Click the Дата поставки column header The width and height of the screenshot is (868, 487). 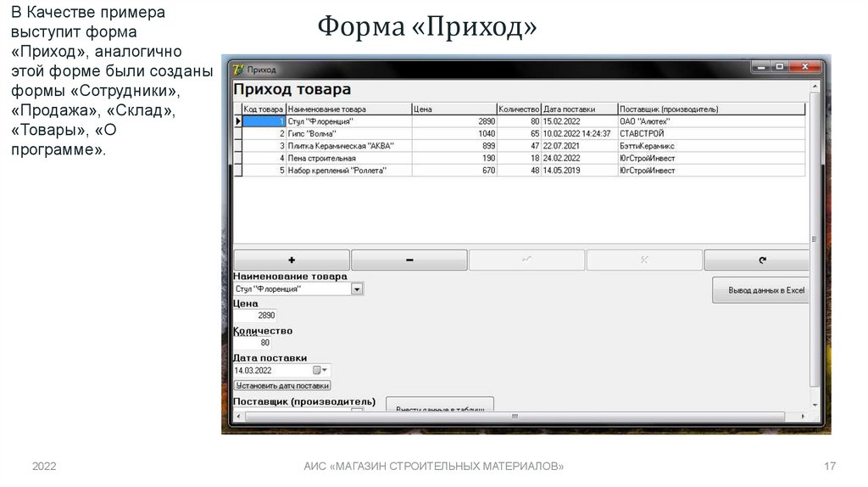click(x=579, y=109)
